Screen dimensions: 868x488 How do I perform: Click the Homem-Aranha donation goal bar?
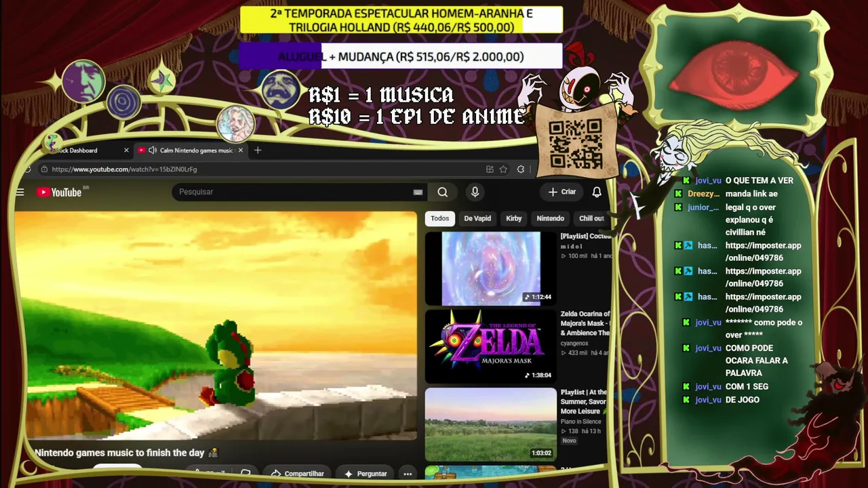click(x=401, y=20)
